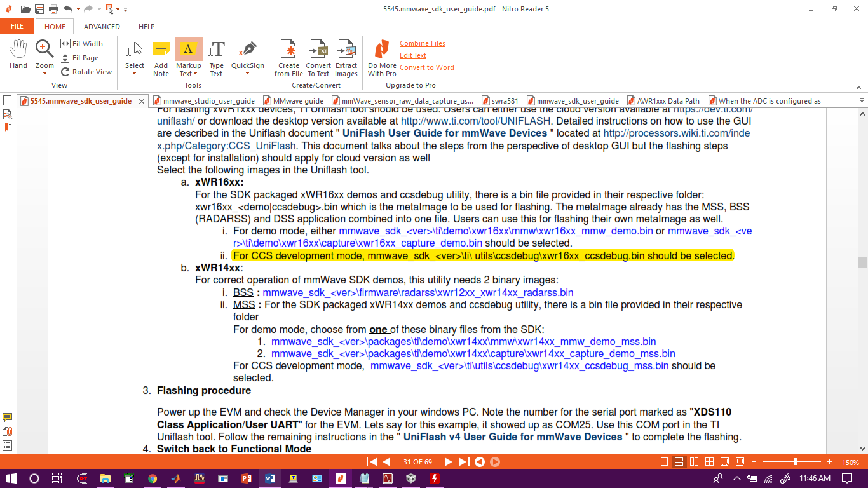Click Convert To Text icon
Viewport: 868px width, 488px height.
tap(318, 58)
